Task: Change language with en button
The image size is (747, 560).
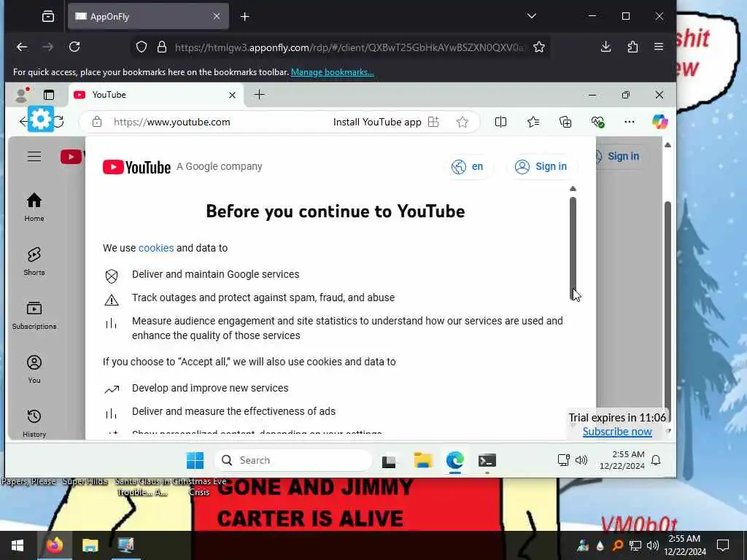Action: 468,167
